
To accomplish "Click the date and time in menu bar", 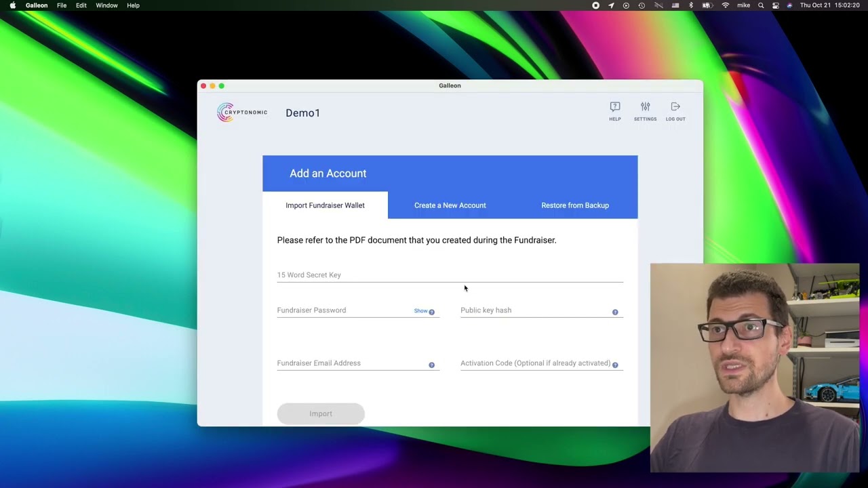I will [829, 5].
